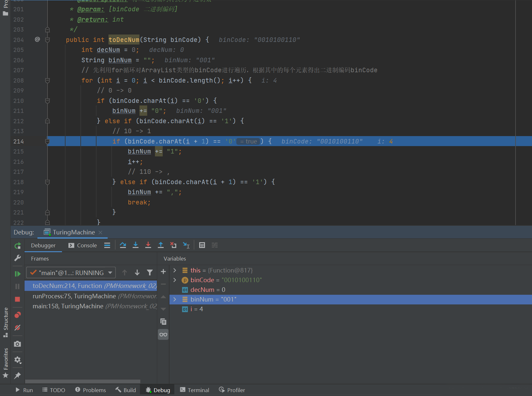
Task: Rerun TuringMachine debug session
Action: pos(17,246)
